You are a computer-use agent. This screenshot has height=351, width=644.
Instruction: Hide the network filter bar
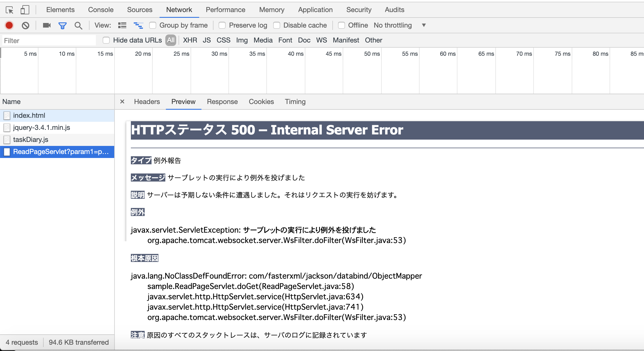[x=62, y=25]
